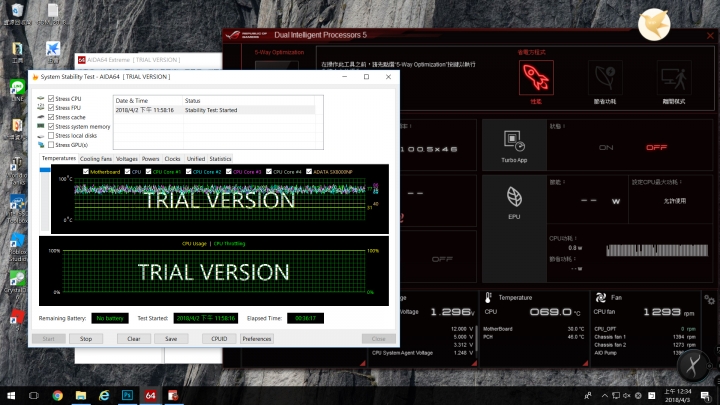Expand the voltage monitor panel corner arrow

pyautogui.click(x=474, y=363)
